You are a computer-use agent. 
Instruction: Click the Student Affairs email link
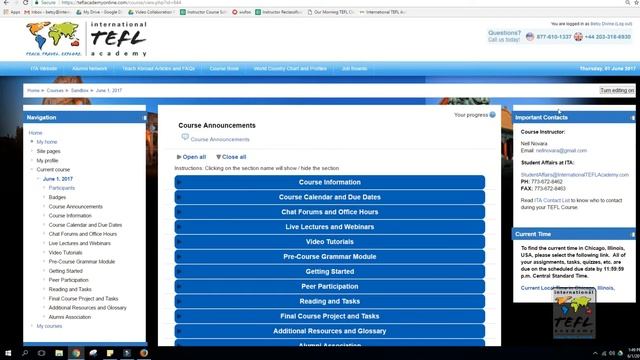pos(575,175)
